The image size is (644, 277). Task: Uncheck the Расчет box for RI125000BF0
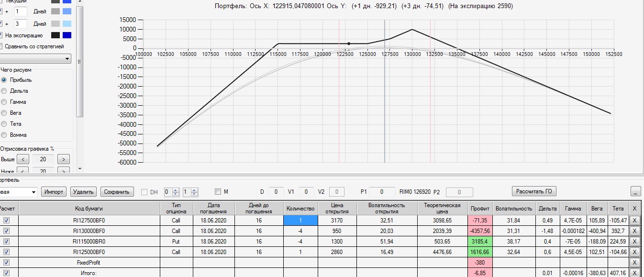coord(7,252)
